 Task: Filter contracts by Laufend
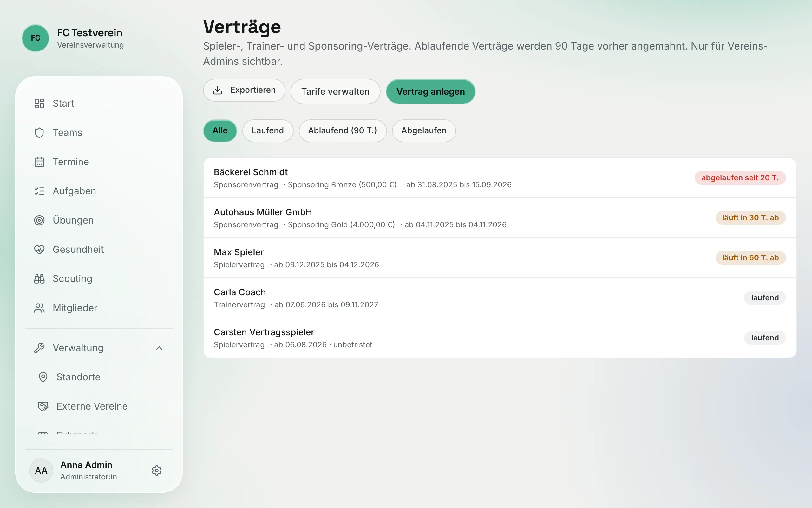point(268,131)
